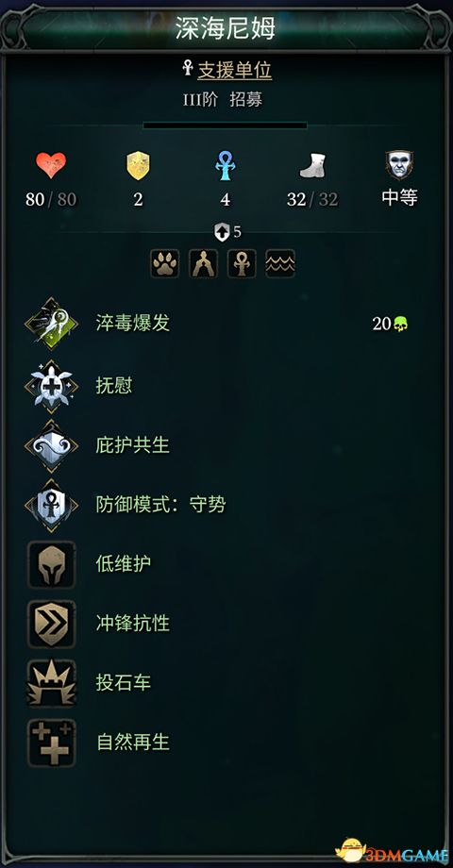Click the plus signs icon for 自然再生
Image resolution: width=453 pixels, height=868 pixels.
click(52, 743)
